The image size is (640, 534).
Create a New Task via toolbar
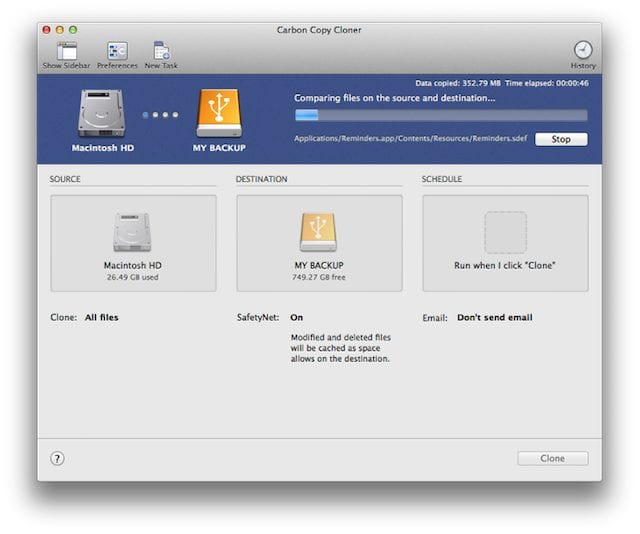tap(160, 51)
